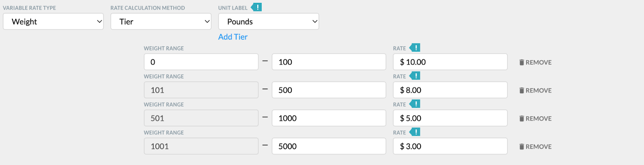644x165 pixels.
Task: Click the weight range end field containing 5000
Action: click(x=329, y=146)
